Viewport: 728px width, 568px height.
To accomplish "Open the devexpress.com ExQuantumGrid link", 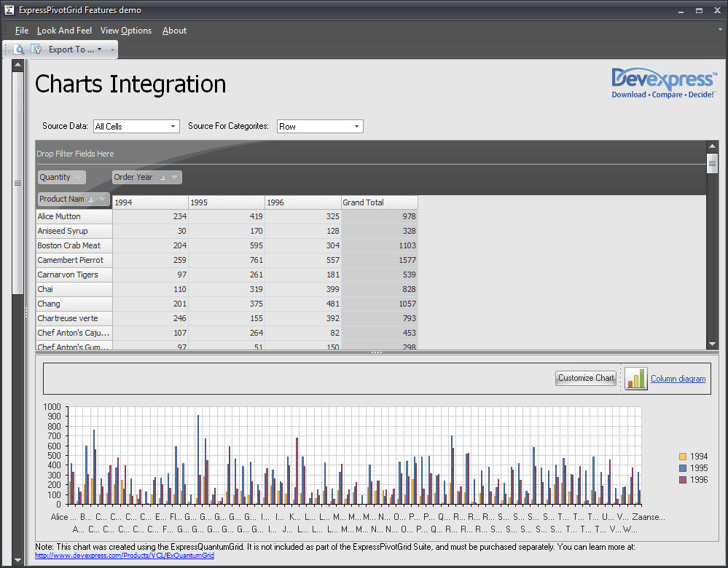I will tap(125, 556).
